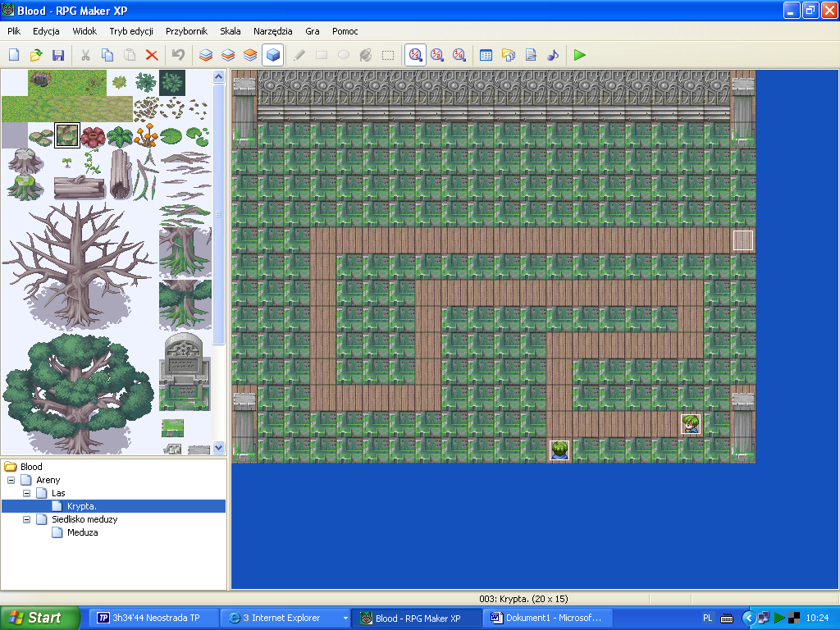This screenshot has width=840, height=630.
Task: Toggle 1:2 zoom scale
Action: pos(437,55)
